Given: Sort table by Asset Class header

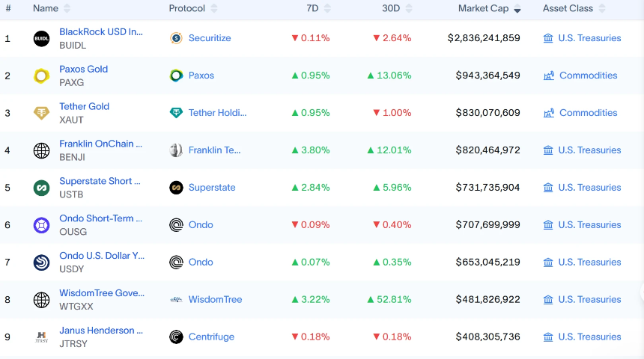Looking at the screenshot, I should [568, 9].
